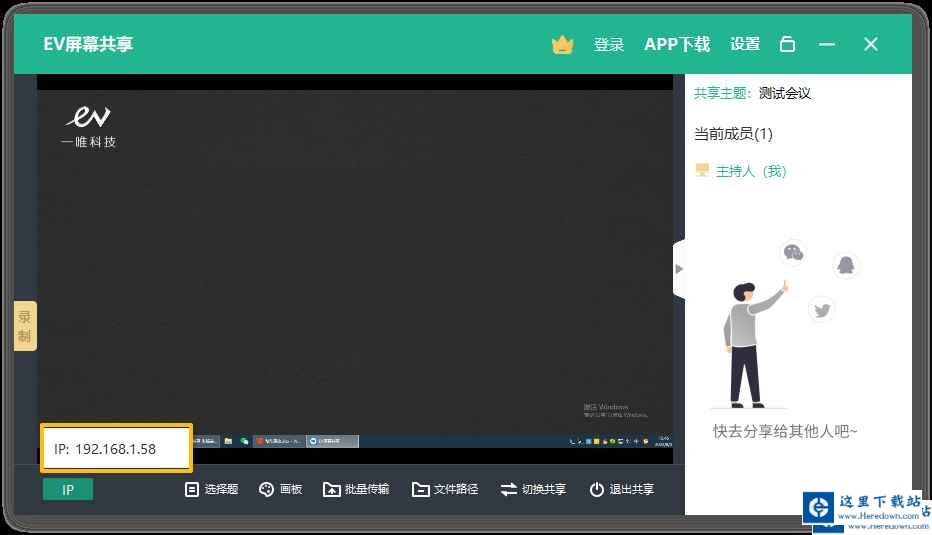Open APP下载 download page

[677, 44]
